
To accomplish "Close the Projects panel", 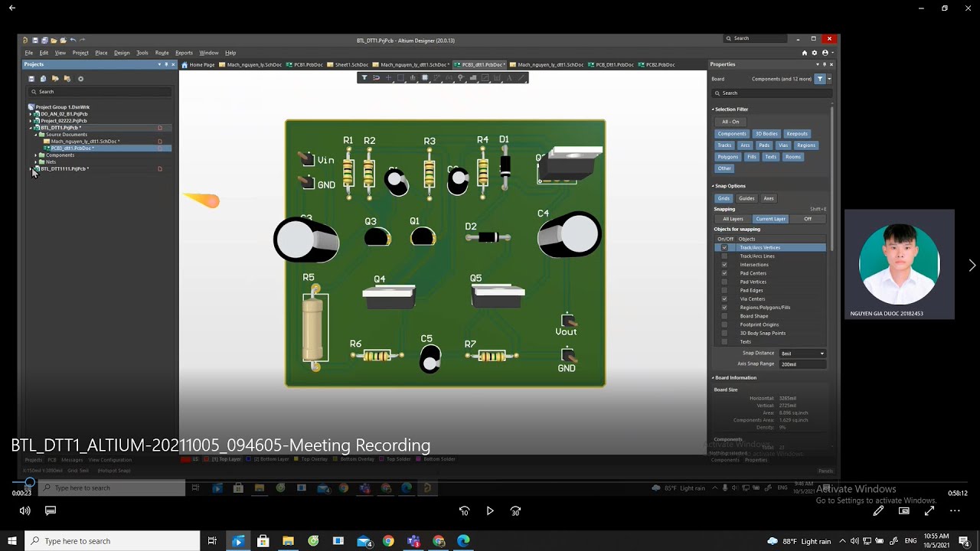I will tap(173, 64).
